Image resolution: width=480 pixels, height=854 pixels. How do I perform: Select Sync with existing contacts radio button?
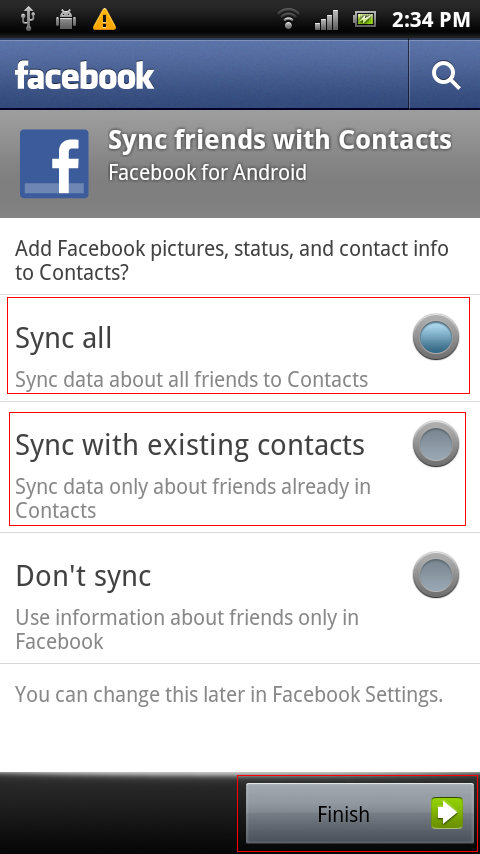[436, 443]
